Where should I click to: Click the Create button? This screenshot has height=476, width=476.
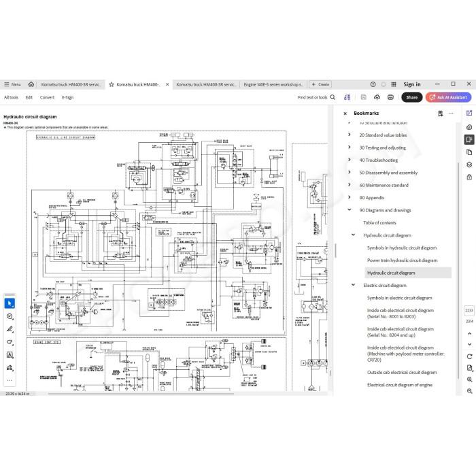tap(320, 84)
